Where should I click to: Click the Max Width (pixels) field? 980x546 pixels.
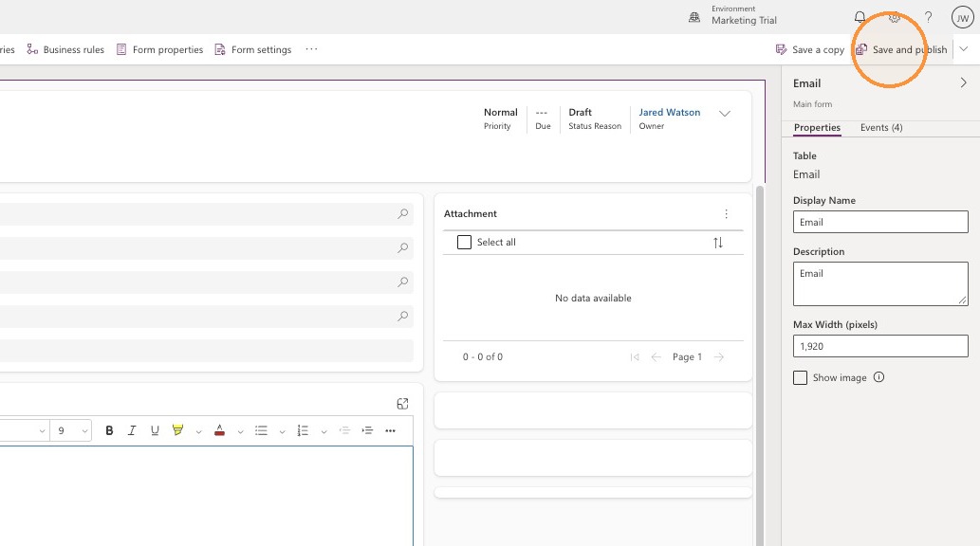[x=880, y=346]
